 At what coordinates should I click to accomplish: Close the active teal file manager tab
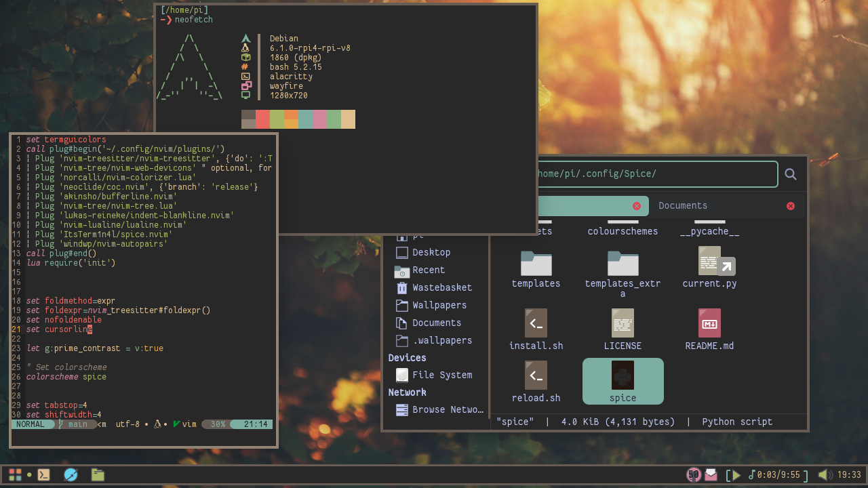coord(637,206)
